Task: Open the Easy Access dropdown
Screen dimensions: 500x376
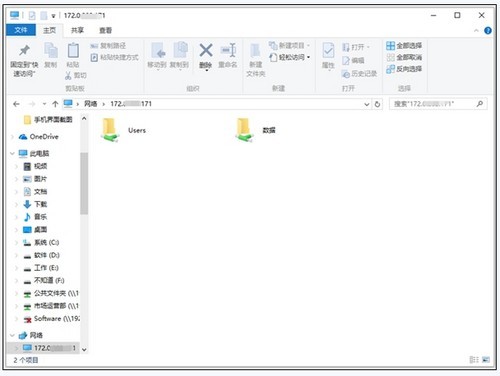Action: click(290, 57)
